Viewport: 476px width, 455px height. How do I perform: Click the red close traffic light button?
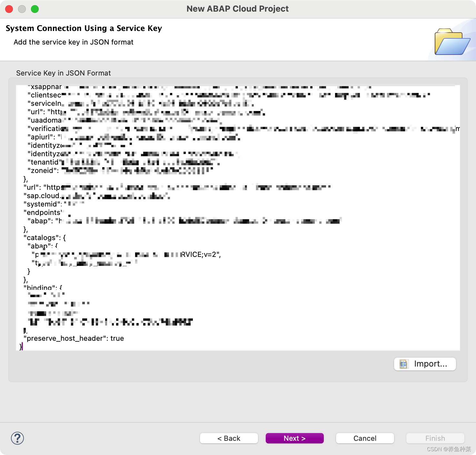pos(9,9)
